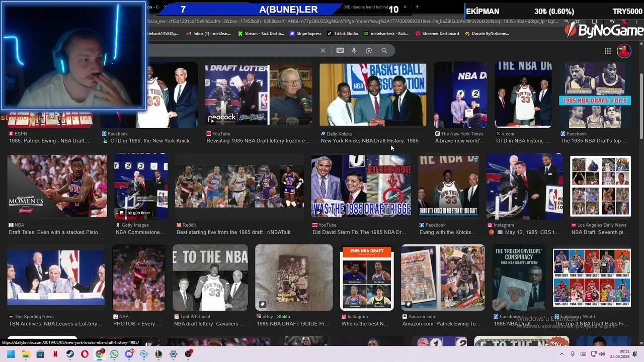Open OBS Studio from the taskbar
Image resolution: width=644 pixels, height=362 pixels.
(x=188, y=354)
